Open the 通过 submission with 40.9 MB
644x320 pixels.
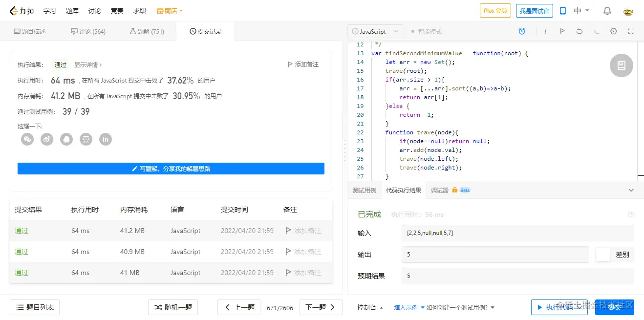(x=21, y=252)
